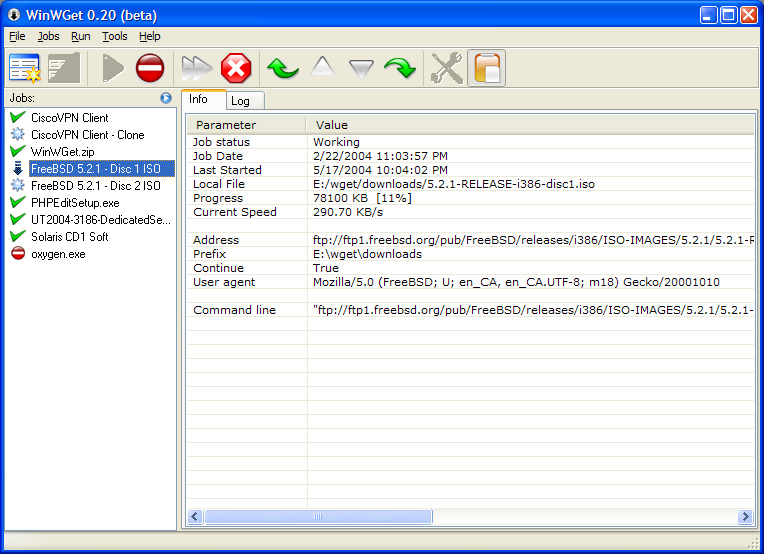Click green checkmark beside PHPEditSetup.exe
764x554 pixels.
(18, 202)
